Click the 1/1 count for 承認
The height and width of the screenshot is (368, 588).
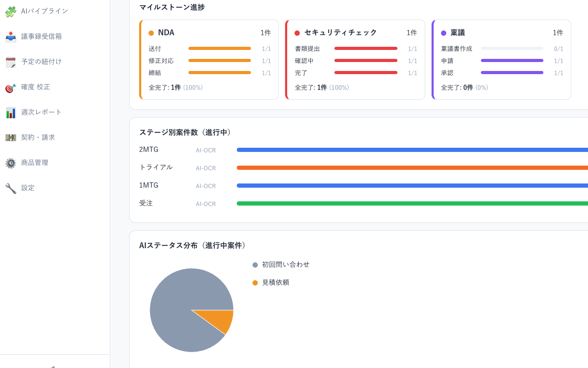pos(559,73)
